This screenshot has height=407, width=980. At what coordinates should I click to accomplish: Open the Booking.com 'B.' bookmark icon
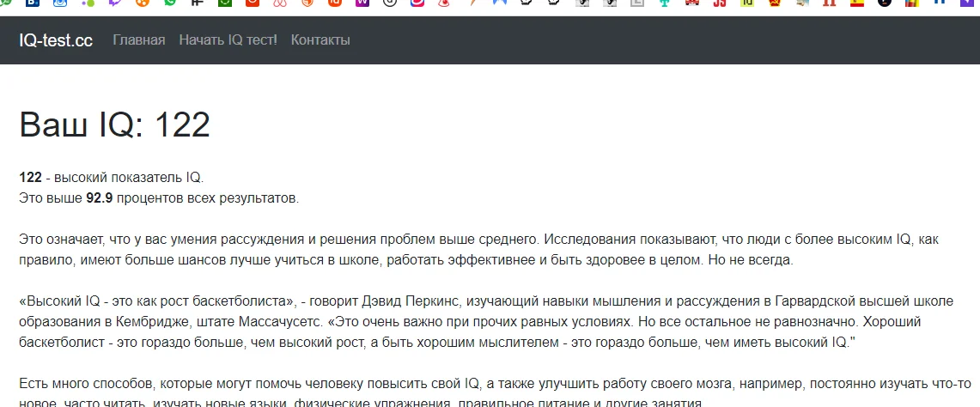33,3
